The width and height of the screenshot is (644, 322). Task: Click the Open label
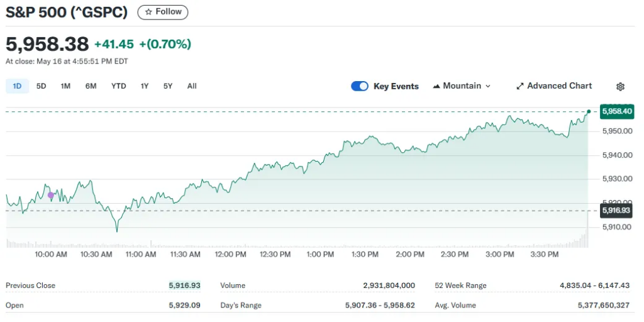(x=14, y=306)
